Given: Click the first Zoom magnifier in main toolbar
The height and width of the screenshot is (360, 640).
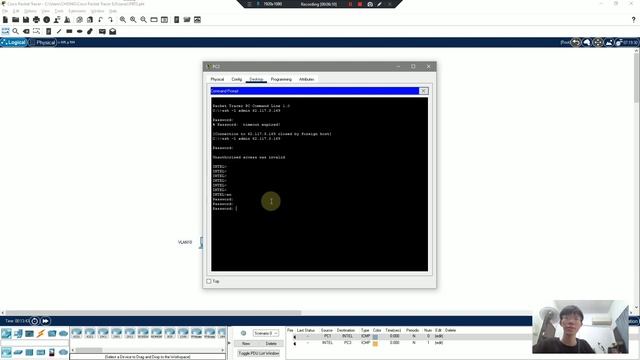Looking at the screenshot, I should [x=123, y=20].
